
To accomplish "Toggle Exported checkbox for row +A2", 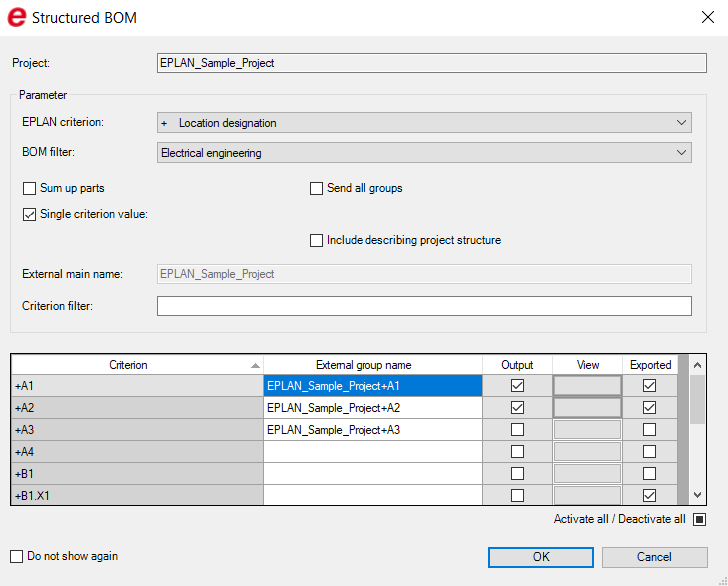I will pyautogui.click(x=649, y=408).
